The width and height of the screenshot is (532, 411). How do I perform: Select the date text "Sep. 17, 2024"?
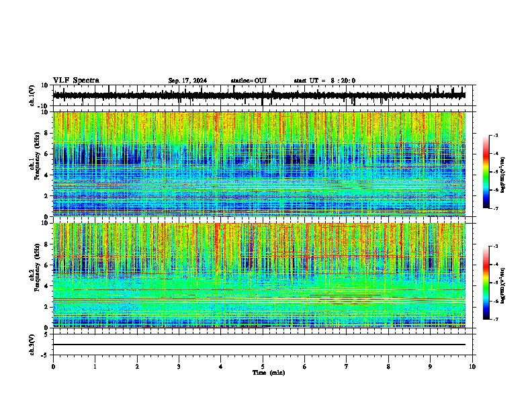tap(187, 81)
